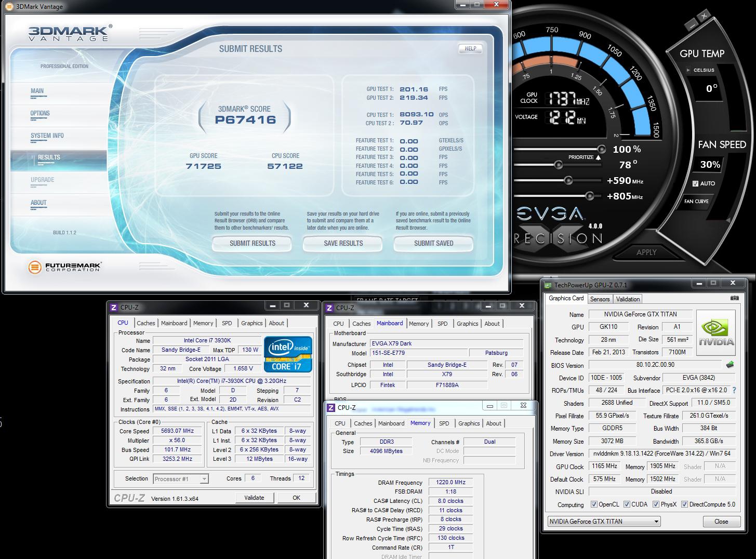Click the GPU-Z screenshot camera icon

[x=734, y=298]
